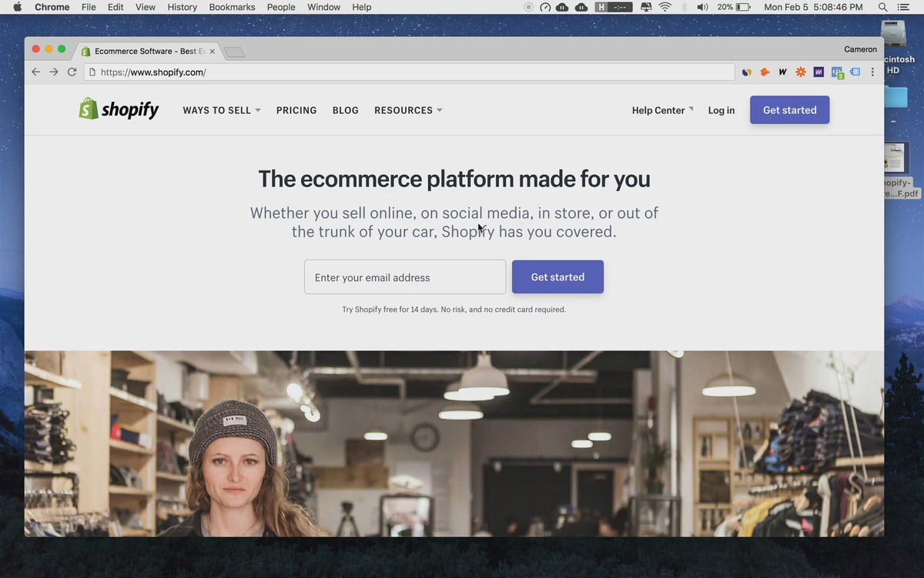Open the File menu
924x578 pixels.
point(89,7)
